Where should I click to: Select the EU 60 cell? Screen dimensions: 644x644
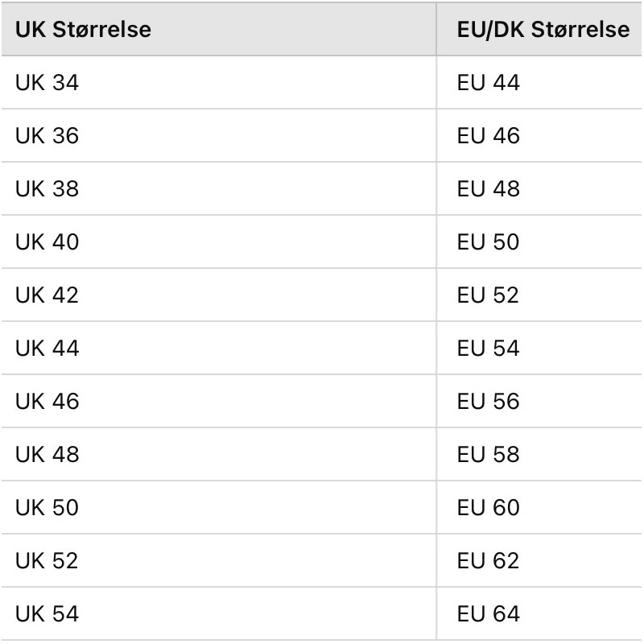(x=539, y=507)
